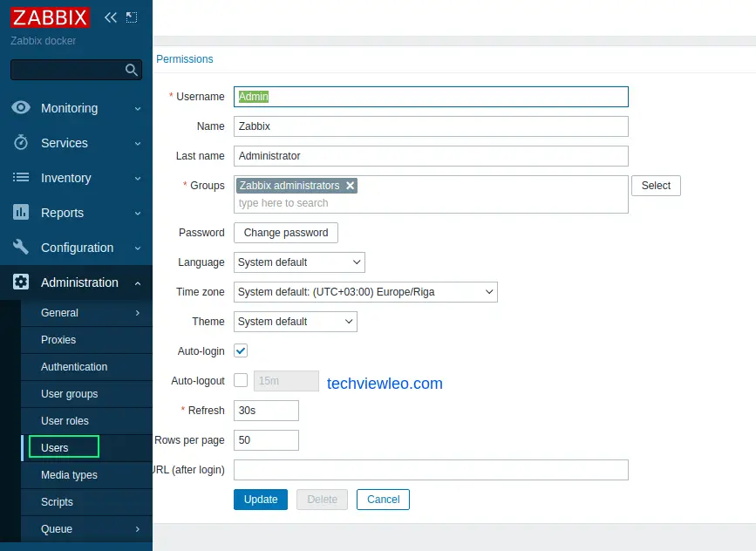This screenshot has height=551, width=756.
Task: Click the Name input field
Action: [431, 126]
